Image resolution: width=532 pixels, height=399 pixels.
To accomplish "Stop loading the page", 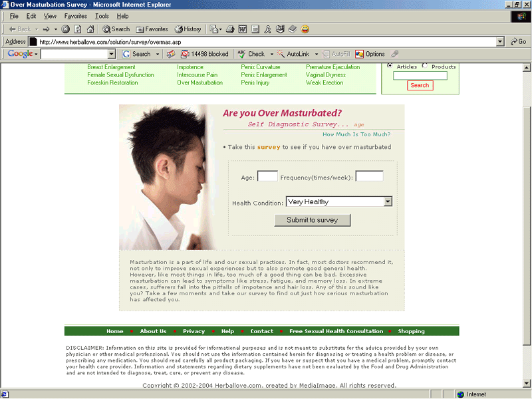I will 65,29.
